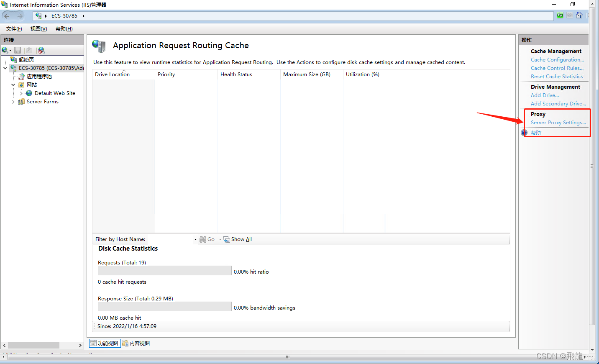Click the green refresh page icon

(560, 15)
